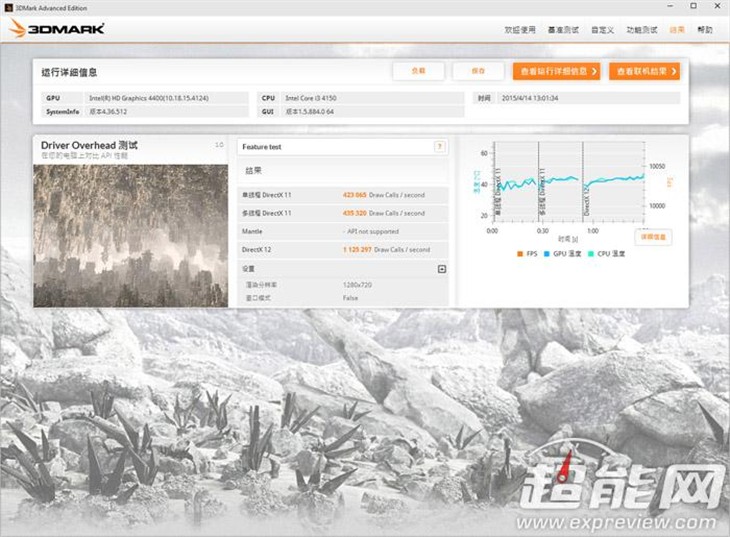Click the windowed mode False value
The image size is (730, 537).
point(350,298)
